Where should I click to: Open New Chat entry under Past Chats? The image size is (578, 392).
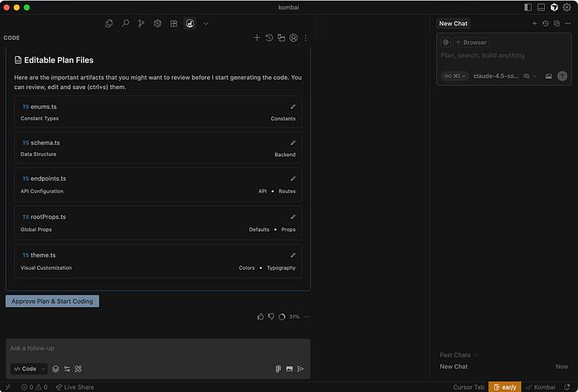[x=454, y=366]
